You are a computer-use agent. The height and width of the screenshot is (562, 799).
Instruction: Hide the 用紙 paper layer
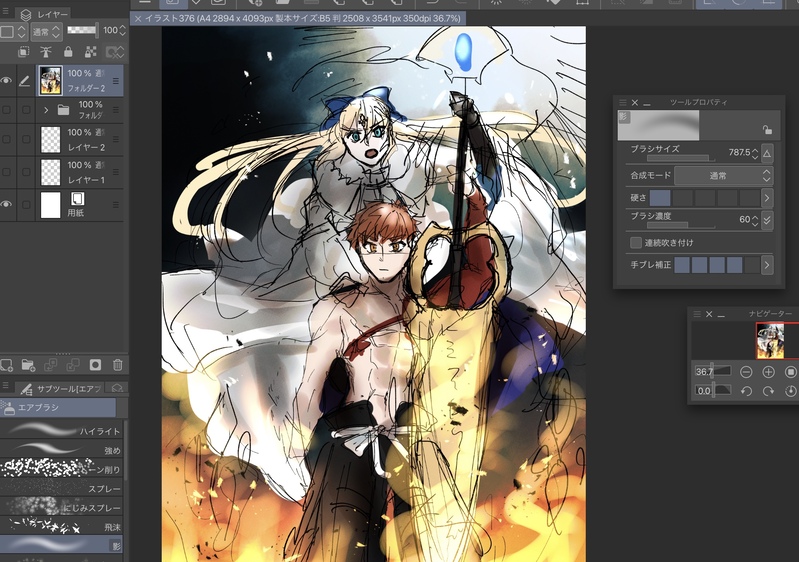7,204
